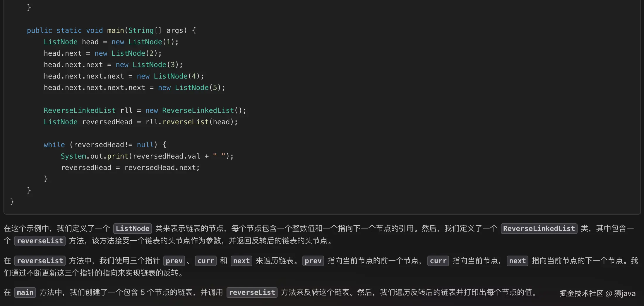Click the main method name in code
Image resolution: width=644 pixels, height=306 pixels.
tap(115, 30)
